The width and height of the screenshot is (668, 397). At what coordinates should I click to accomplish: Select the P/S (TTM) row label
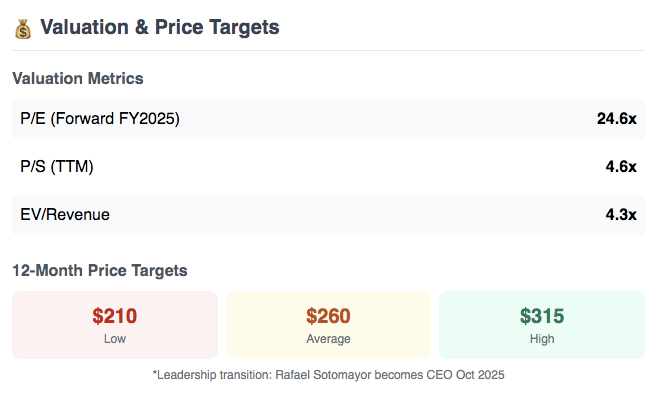point(57,167)
